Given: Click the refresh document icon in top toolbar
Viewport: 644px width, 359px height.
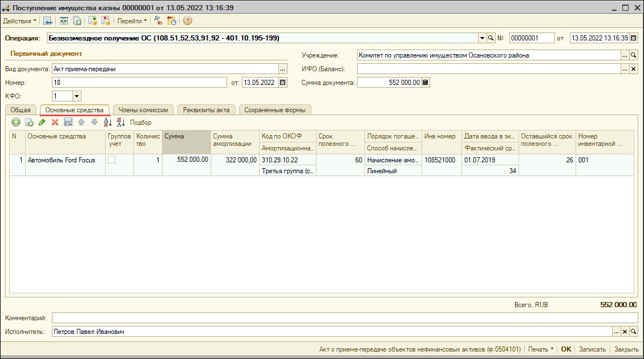Looking at the screenshot, I should pyautogui.click(x=64, y=21).
